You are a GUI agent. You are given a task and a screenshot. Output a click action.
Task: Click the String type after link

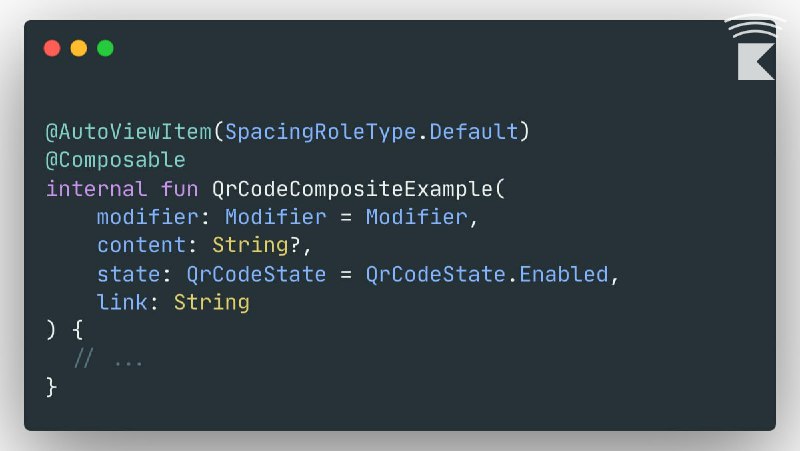(x=212, y=303)
